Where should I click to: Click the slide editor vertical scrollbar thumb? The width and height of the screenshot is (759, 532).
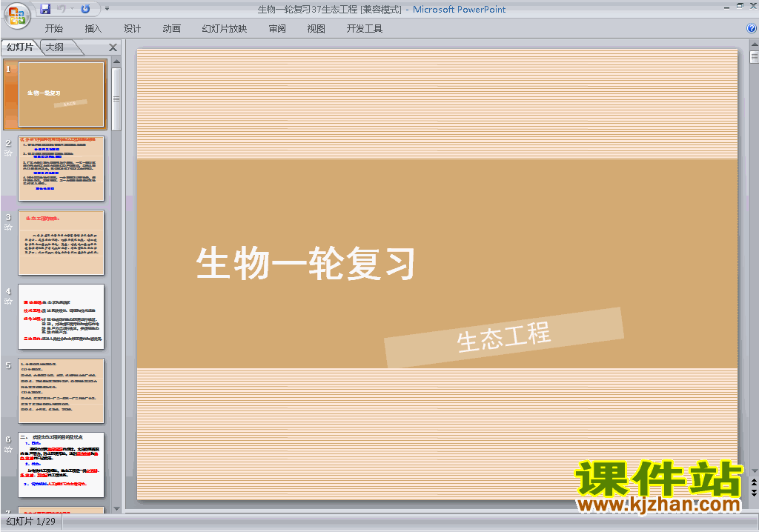click(754, 56)
